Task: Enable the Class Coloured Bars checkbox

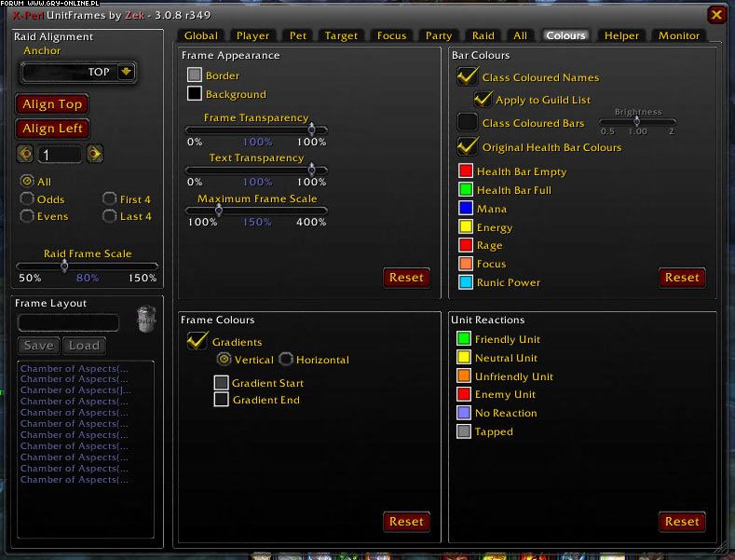Action: [x=468, y=122]
